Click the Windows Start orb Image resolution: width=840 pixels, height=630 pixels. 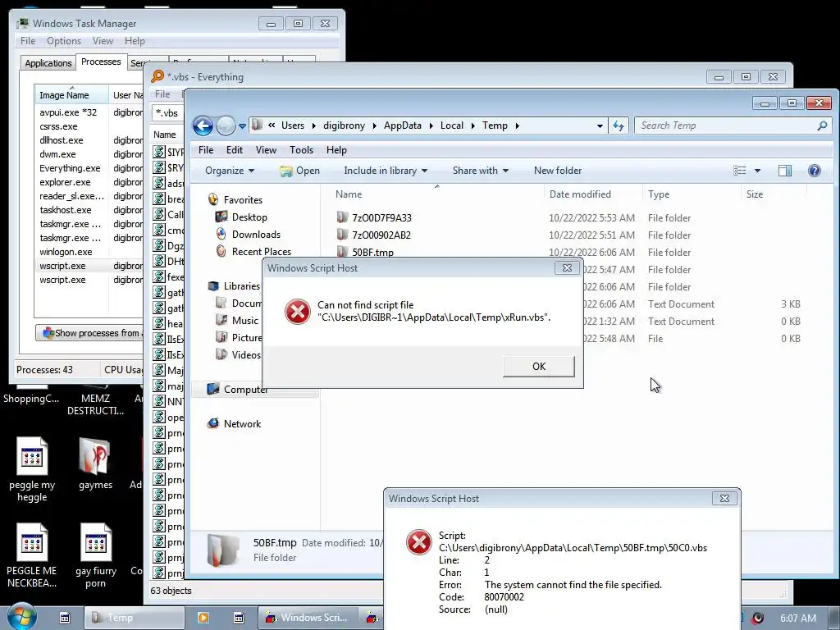pos(22,617)
